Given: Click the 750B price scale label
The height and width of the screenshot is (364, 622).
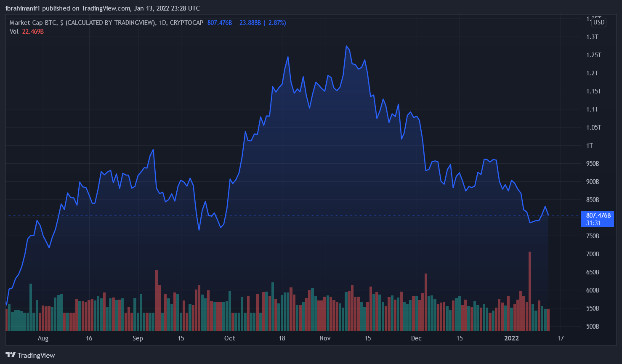Looking at the screenshot, I should click(x=593, y=236).
